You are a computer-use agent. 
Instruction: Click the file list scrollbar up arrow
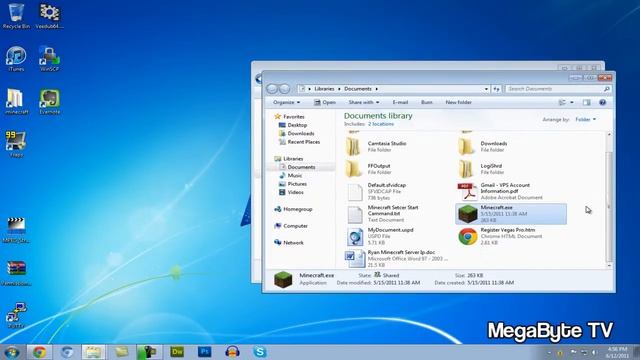(609, 135)
